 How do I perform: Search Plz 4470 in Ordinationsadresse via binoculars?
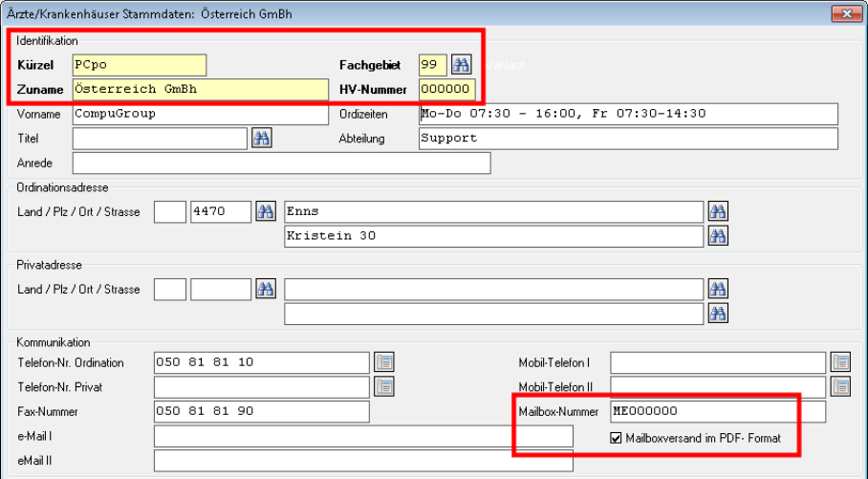(x=266, y=211)
